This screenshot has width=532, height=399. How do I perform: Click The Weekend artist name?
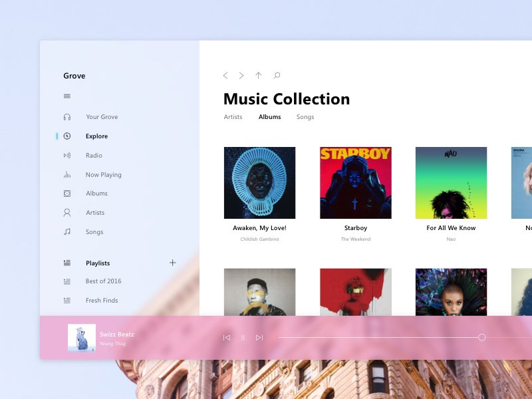click(x=356, y=239)
